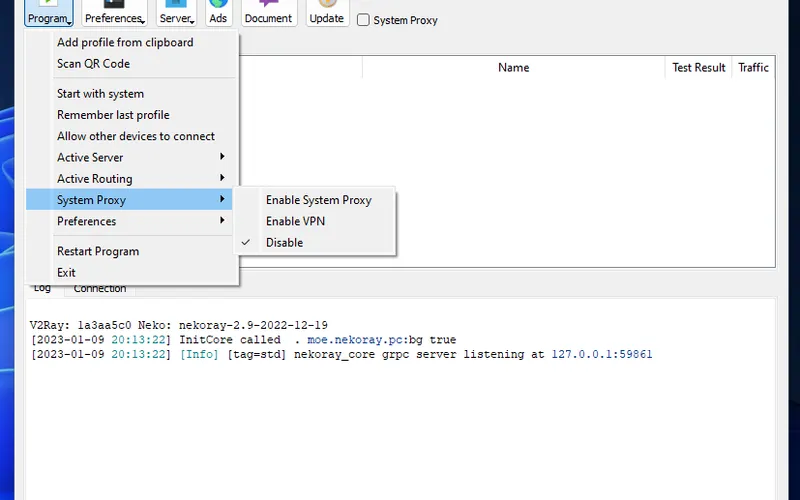
Task: Expand the Active Routing submenu
Action: [x=94, y=179]
